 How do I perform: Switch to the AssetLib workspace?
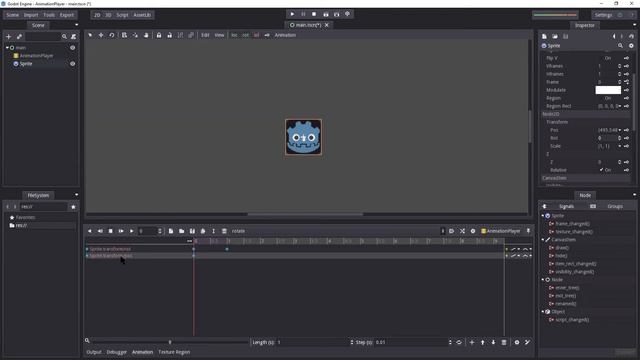pyautogui.click(x=142, y=15)
